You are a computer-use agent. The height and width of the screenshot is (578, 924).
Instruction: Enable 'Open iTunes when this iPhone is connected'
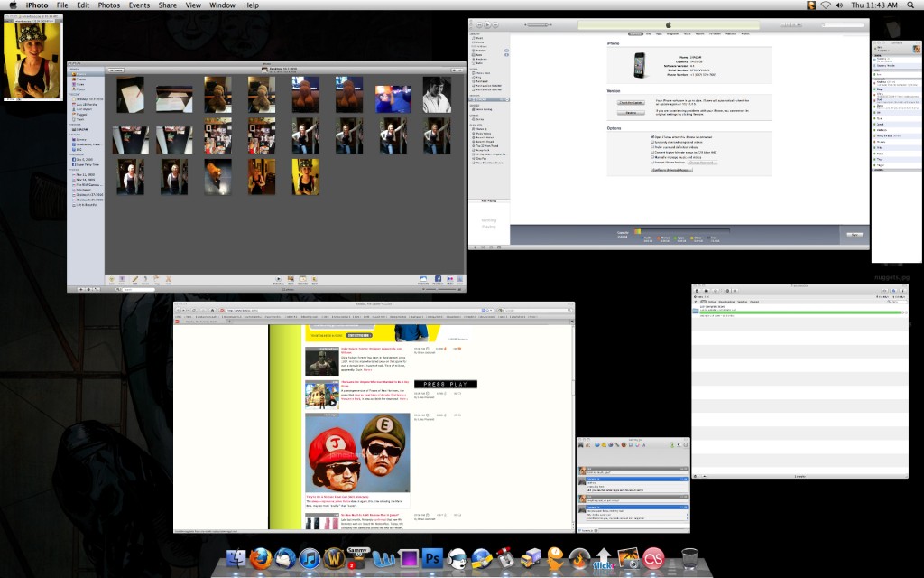653,137
